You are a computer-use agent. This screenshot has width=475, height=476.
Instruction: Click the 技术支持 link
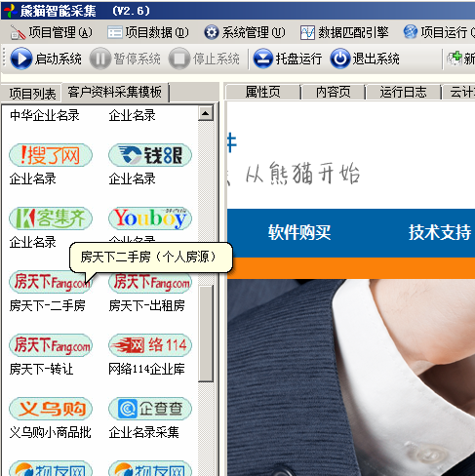tap(440, 232)
